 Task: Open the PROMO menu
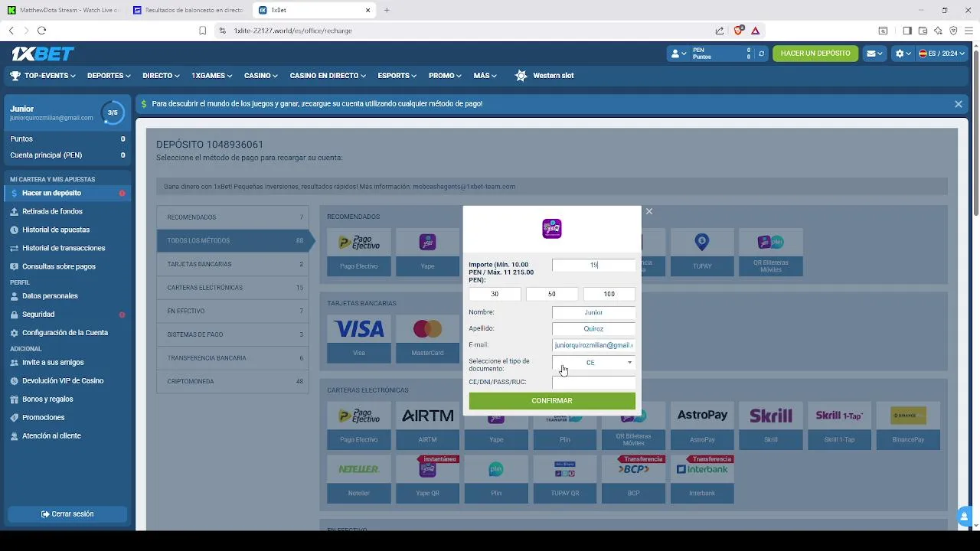click(x=446, y=76)
